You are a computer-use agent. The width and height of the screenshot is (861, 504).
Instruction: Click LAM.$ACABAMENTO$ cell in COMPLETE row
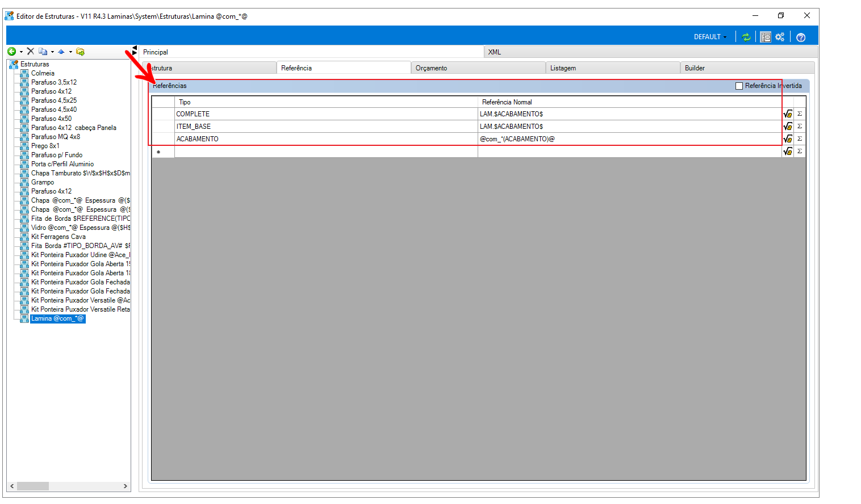point(630,114)
